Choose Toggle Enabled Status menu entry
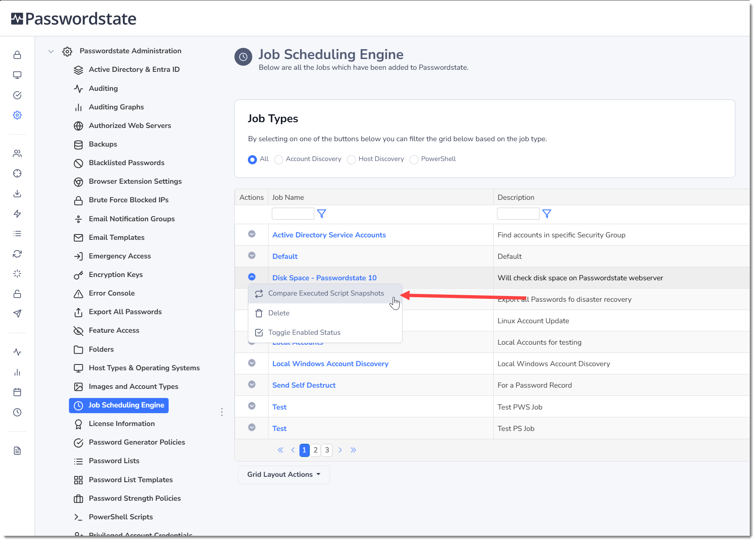 325,333
